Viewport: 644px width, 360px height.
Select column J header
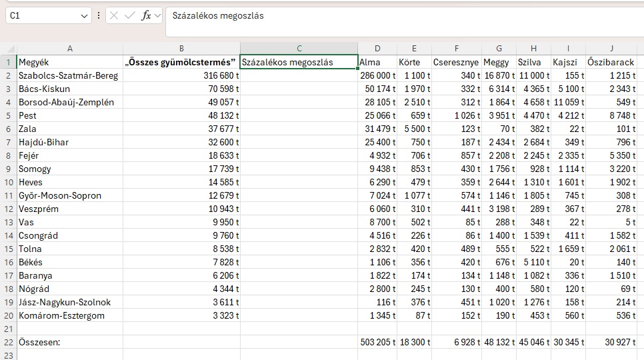tap(611, 49)
